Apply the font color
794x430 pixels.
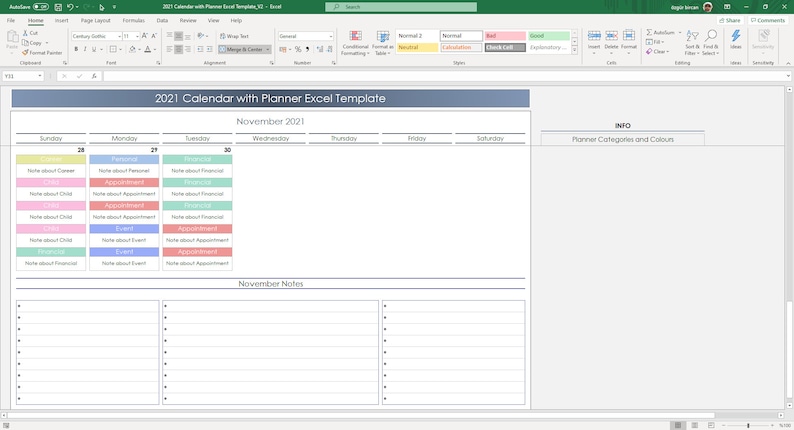147,49
